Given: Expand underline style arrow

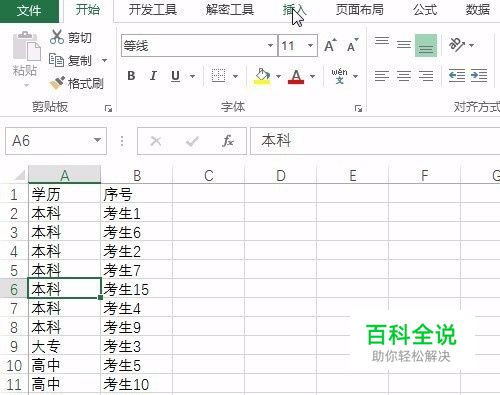Looking at the screenshot, I should point(192,76).
